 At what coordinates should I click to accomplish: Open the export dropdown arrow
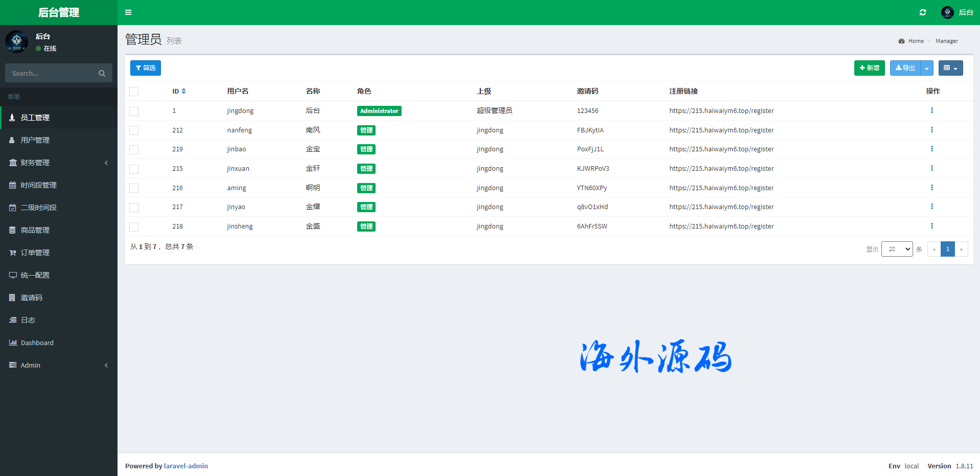(x=926, y=68)
